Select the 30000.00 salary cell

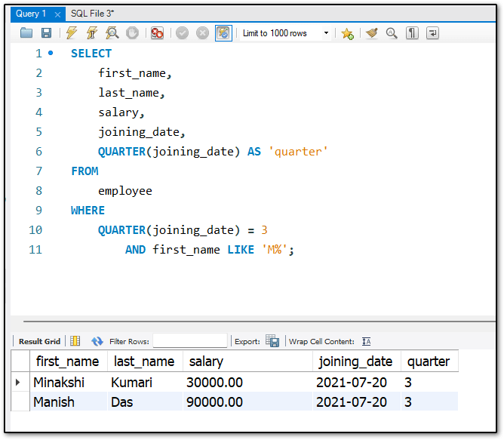(247, 383)
